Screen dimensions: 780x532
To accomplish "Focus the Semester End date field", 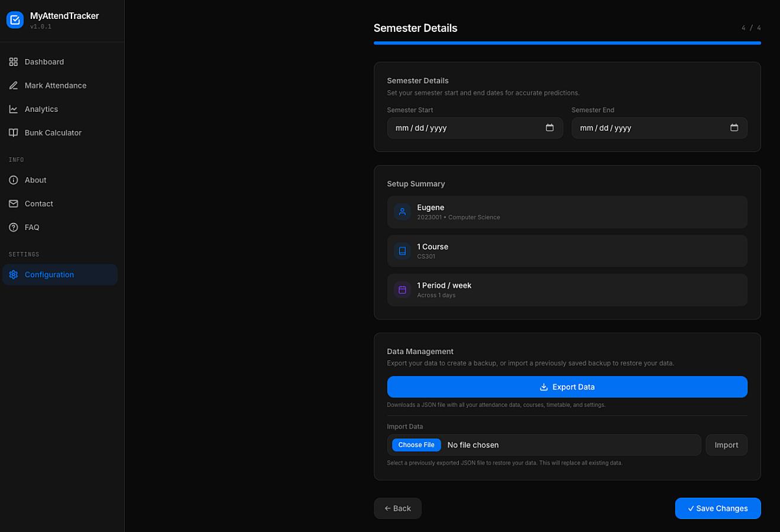I will [659, 128].
